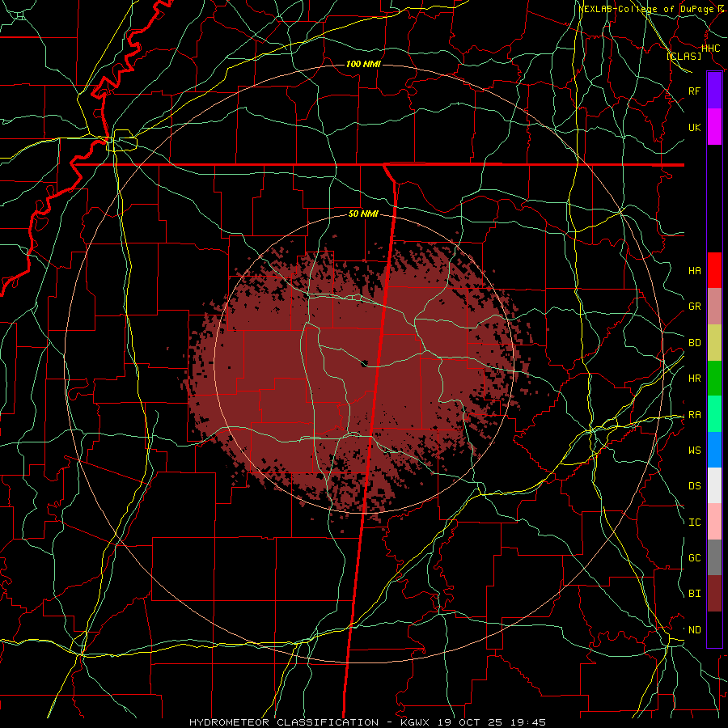This screenshot has height=728, width=728.
Task: Click the DS white legend swatch
Action: click(714, 485)
